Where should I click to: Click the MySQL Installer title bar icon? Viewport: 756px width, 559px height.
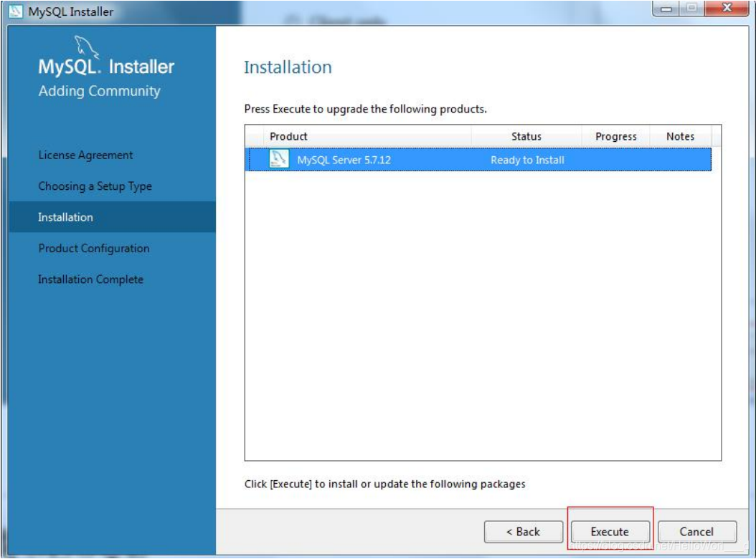(x=16, y=11)
